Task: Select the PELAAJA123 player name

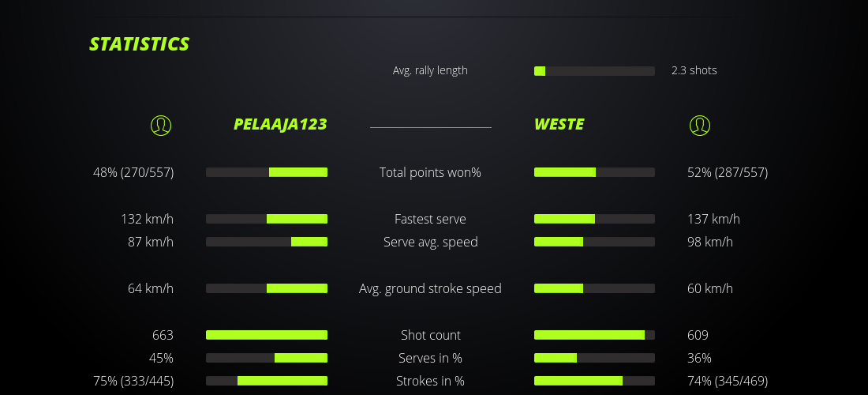Action: click(x=280, y=125)
